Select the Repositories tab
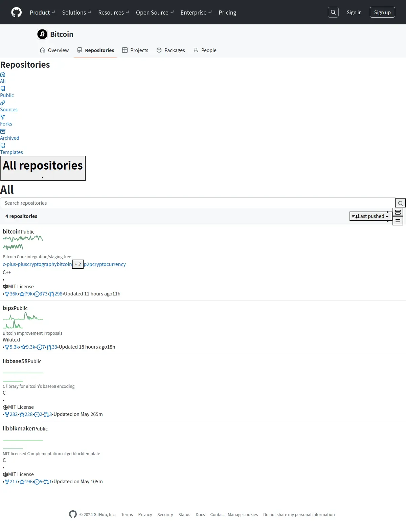Viewport: 406px width, 532px height. pos(95,50)
